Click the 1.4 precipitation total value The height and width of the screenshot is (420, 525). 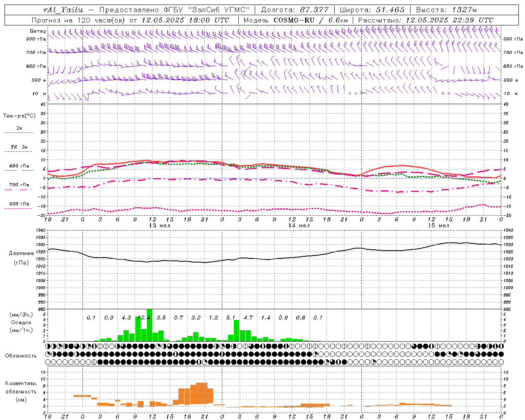[x=266, y=317]
